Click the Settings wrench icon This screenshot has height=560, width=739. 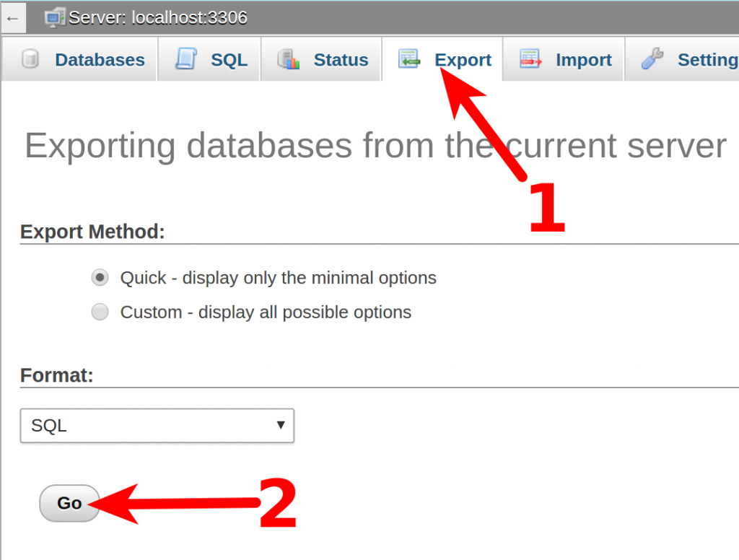[653, 60]
